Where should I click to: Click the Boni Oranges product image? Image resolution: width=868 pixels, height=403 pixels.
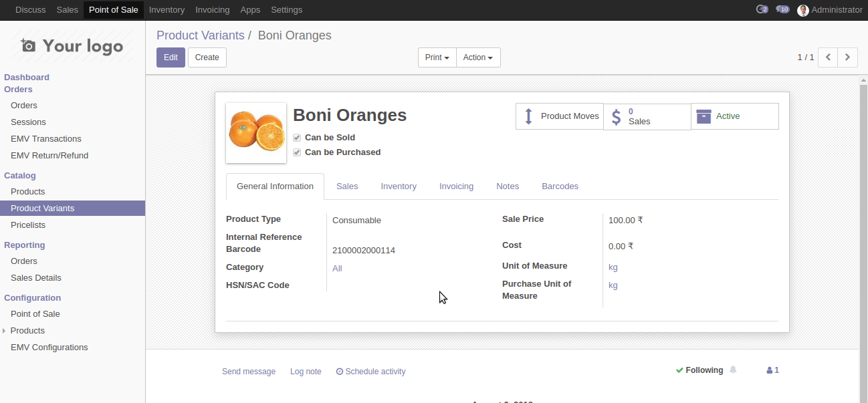(x=256, y=132)
